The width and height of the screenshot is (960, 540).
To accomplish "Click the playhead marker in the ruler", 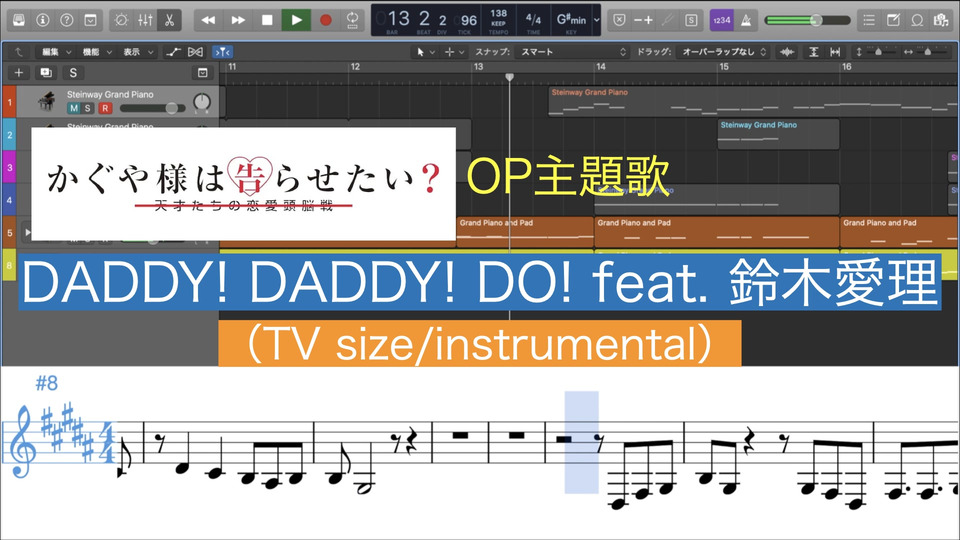I will (509, 77).
